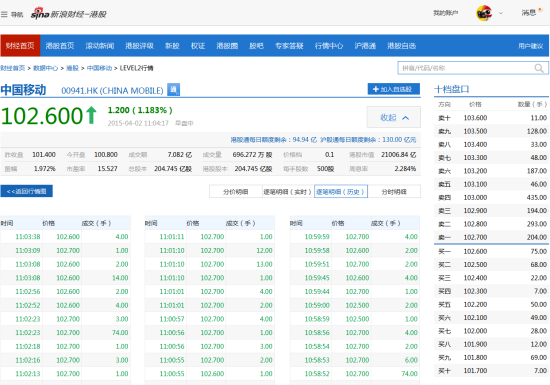Click the 卖一 row label
This screenshot has width=550, height=385.
tap(444, 237)
